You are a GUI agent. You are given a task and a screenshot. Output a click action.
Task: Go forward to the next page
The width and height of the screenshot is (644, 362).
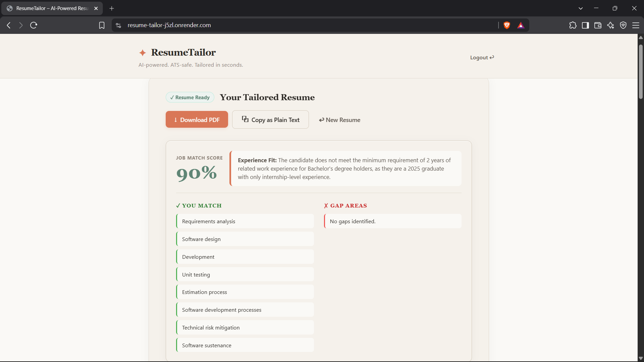pyautogui.click(x=21, y=25)
